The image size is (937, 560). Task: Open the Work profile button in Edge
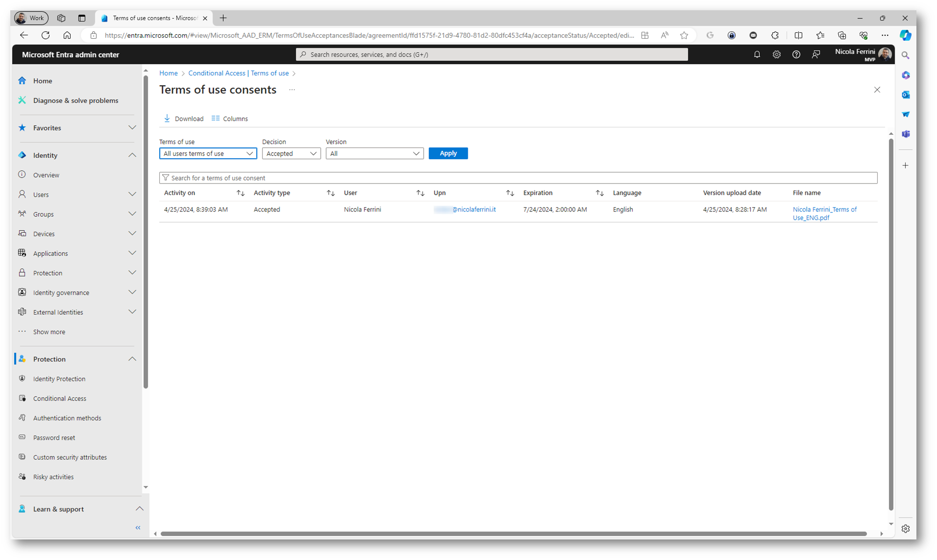(30, 18)
